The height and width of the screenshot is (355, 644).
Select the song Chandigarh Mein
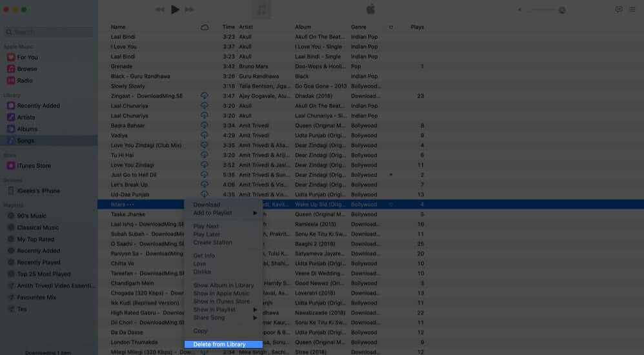132,283
